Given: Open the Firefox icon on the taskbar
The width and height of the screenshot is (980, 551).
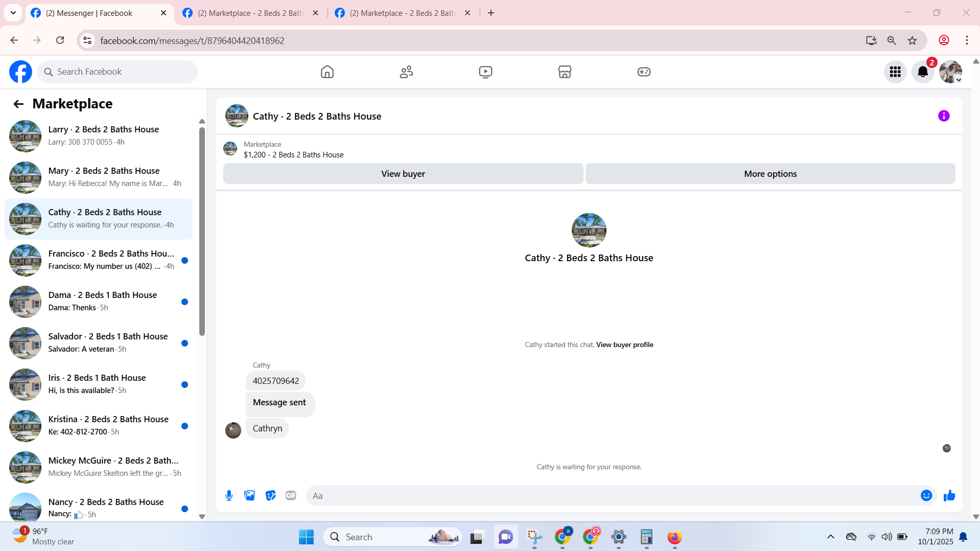Looking at the screenshot, I should click(x=674, y=537).
